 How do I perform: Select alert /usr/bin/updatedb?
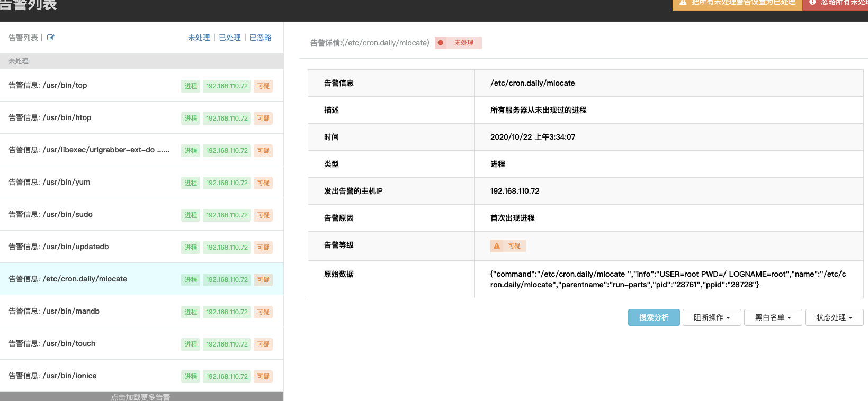click(x=141, y=247)
